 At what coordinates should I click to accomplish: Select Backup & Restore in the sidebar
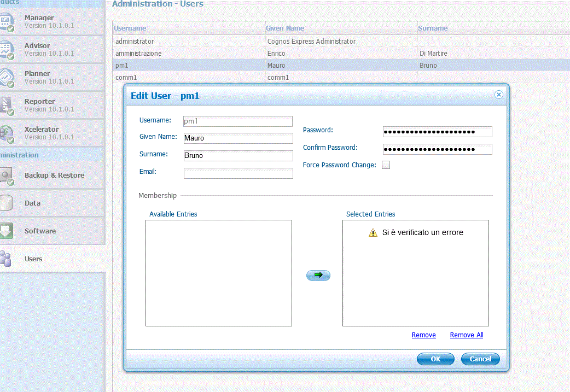point(53,175)
